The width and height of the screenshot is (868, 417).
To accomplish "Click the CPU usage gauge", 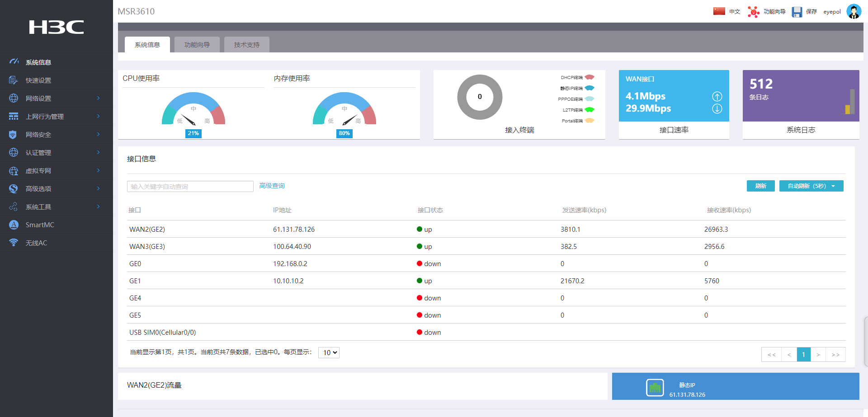I will 193,111.
